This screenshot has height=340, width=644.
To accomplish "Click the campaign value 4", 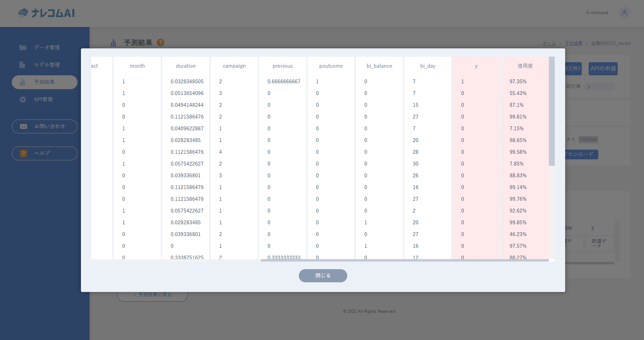I will [x=220, y=152].
